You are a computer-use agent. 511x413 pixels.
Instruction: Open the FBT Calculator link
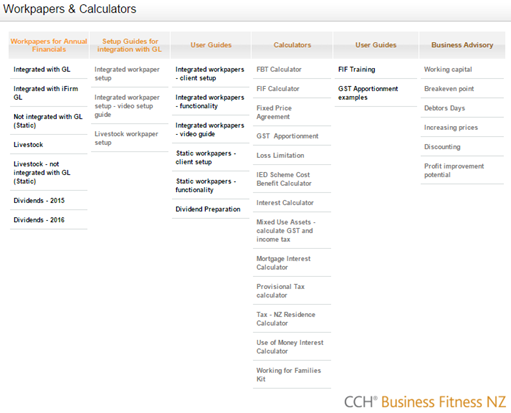[x=279, y=69]
